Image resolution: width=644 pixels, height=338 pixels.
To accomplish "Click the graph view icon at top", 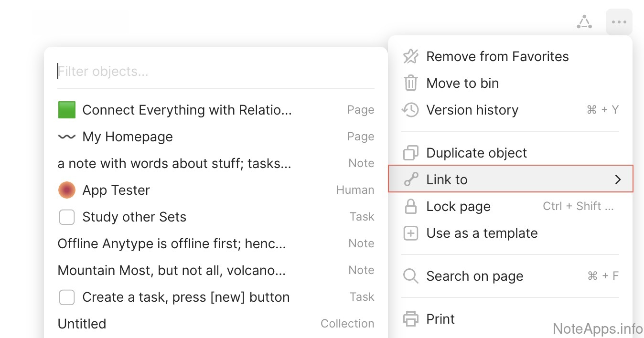I will (584, 22).
